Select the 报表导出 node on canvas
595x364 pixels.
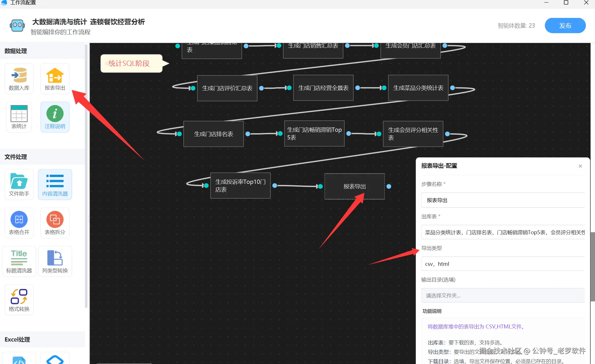(x=354, y=186)
